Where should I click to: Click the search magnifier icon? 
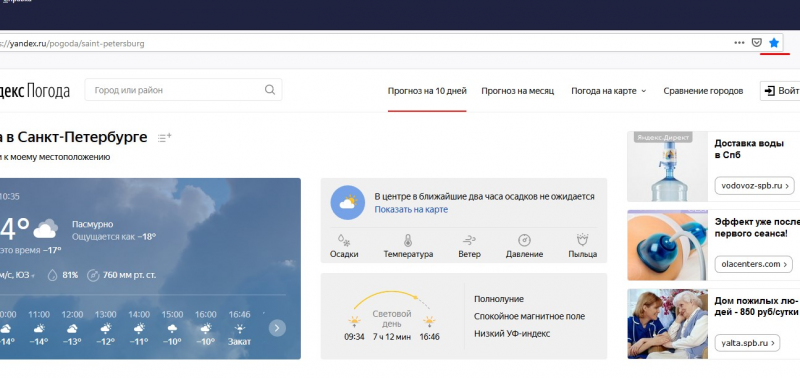[270, 90]
